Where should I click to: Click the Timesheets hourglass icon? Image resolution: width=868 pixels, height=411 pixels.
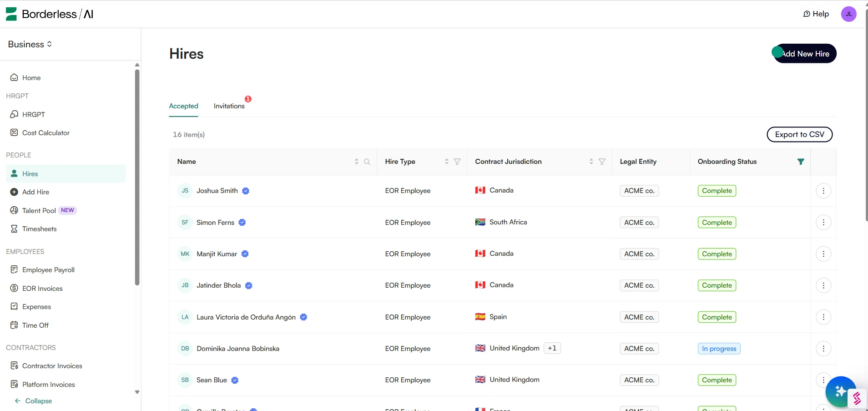(14, 229)
